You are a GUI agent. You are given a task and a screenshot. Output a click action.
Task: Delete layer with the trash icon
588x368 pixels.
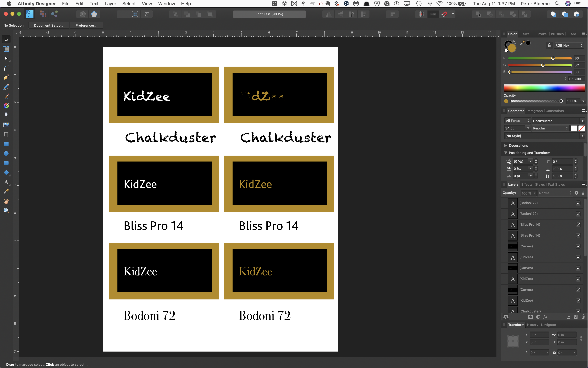point(583,317)
